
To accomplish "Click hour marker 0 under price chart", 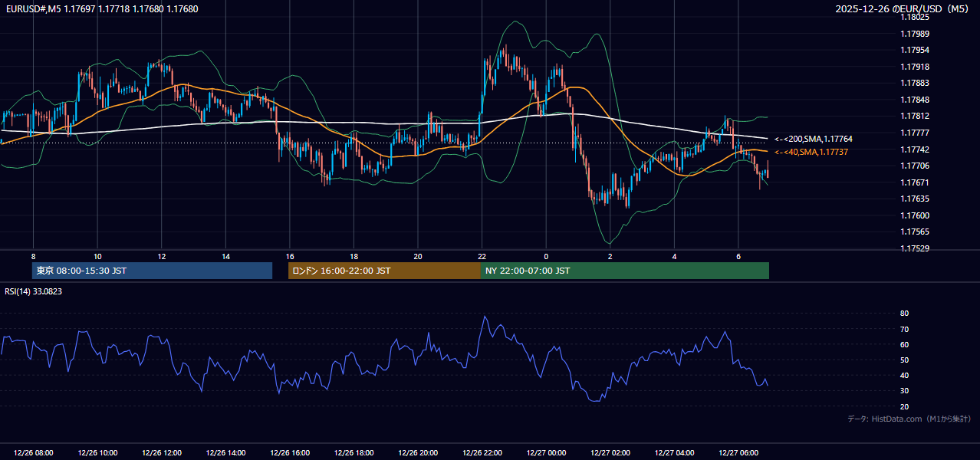I will (x=546, y=256).
